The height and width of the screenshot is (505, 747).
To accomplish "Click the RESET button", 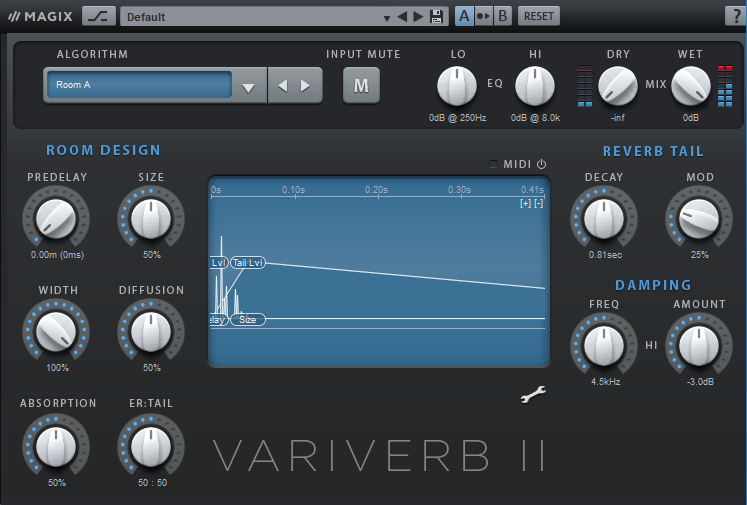I will point(539,16).
